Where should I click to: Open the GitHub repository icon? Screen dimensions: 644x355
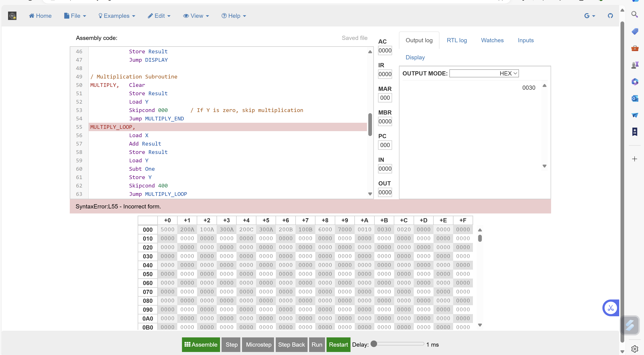point(610,15)
